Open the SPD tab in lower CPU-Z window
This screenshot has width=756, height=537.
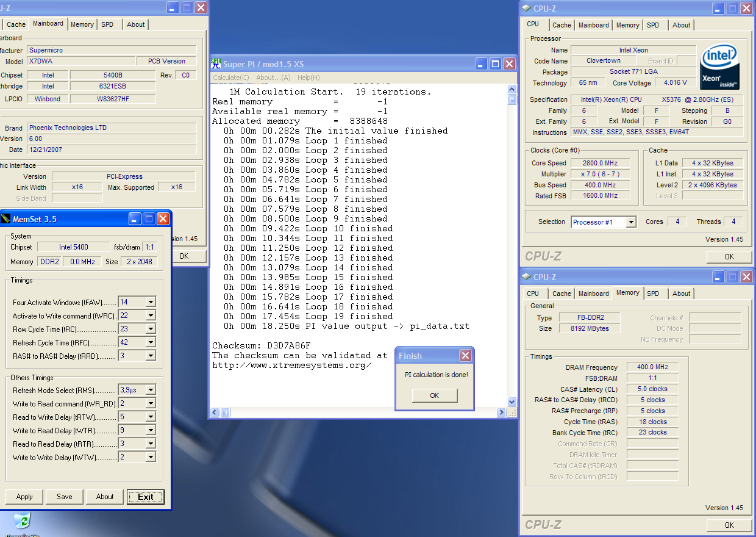653,294
